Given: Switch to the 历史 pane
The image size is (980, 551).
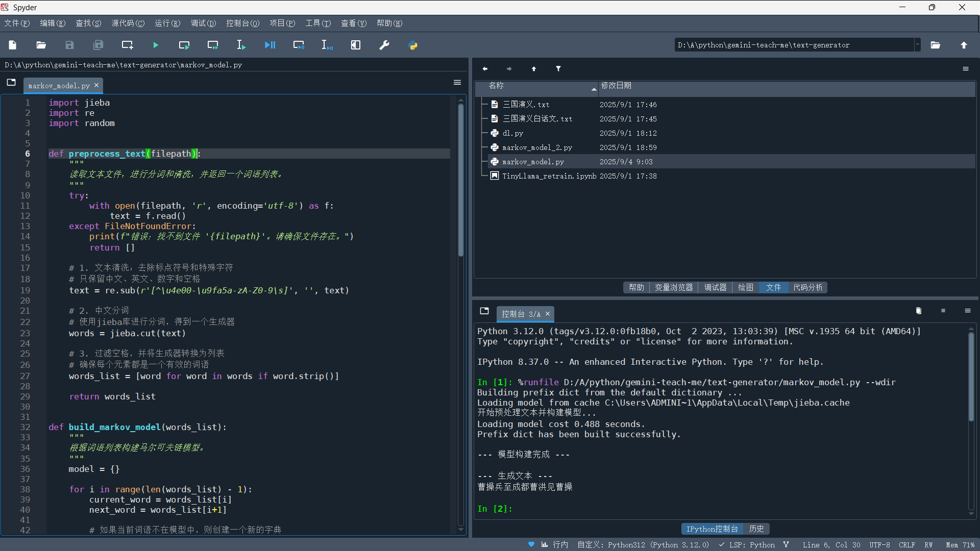Looking at the screenshot, I should pos(756,529).
